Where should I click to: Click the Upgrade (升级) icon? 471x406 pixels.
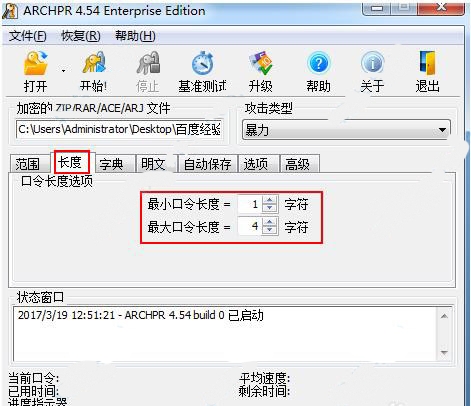point(261,63)
